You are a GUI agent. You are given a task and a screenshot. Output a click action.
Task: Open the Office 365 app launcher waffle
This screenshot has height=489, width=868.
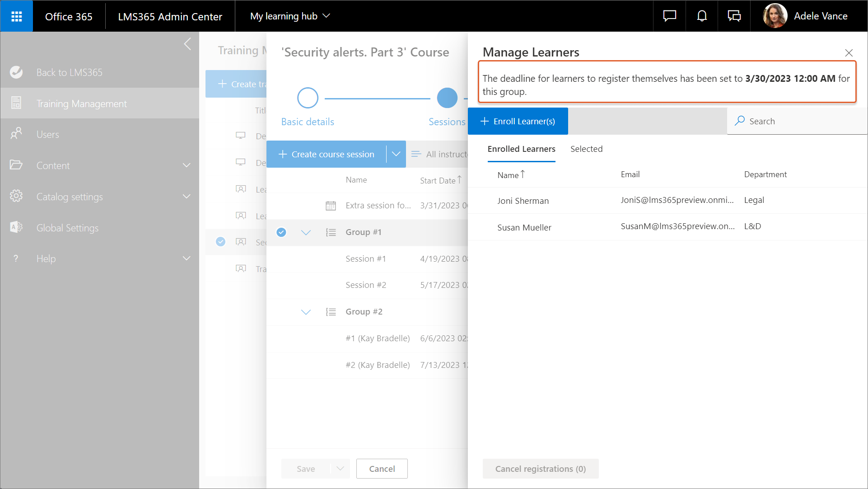click(17, 16)
